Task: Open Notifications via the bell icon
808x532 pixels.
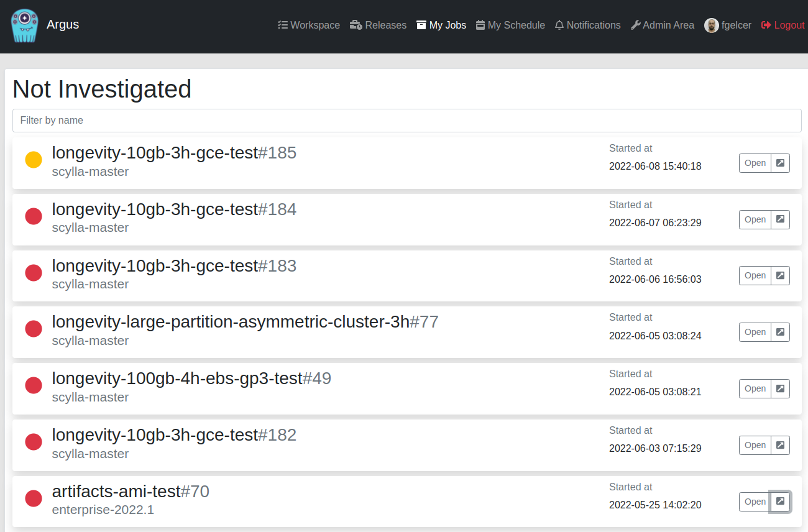Action: (559, 25)
